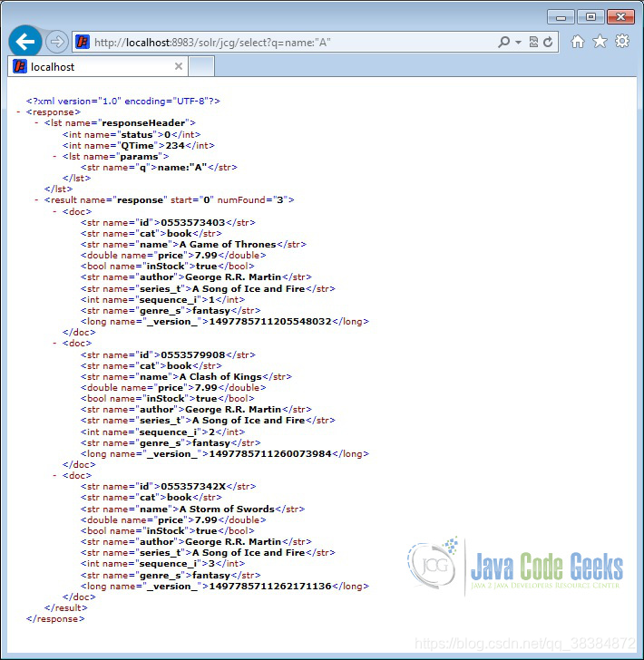This screenshot has height=660, width=644.
Task: Maximize the browser window
Action: pos(590,17)
